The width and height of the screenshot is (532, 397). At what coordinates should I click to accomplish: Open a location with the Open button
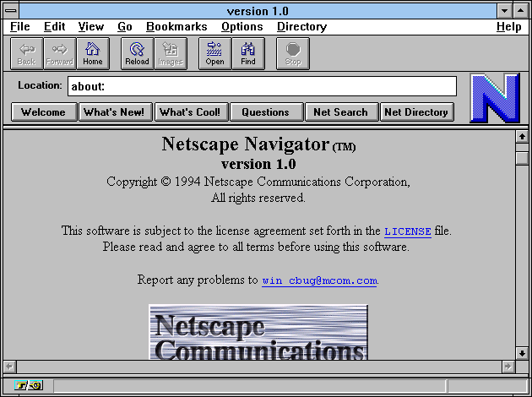tap(214, 53)
